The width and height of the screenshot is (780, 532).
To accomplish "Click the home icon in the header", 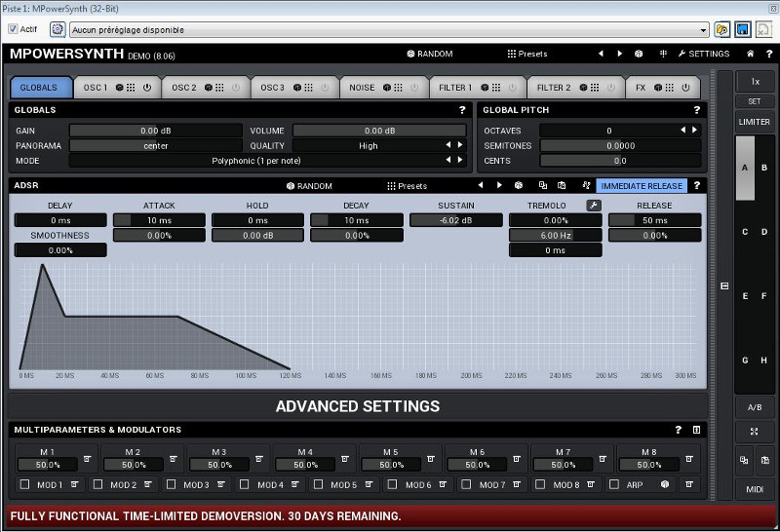I will [750, 54].
